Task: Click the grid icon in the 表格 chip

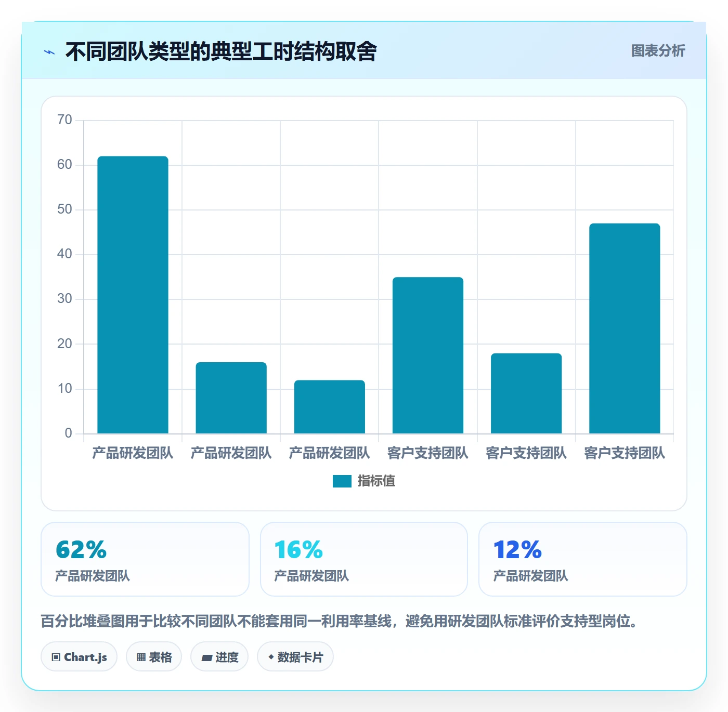Action: coord(141,657)
